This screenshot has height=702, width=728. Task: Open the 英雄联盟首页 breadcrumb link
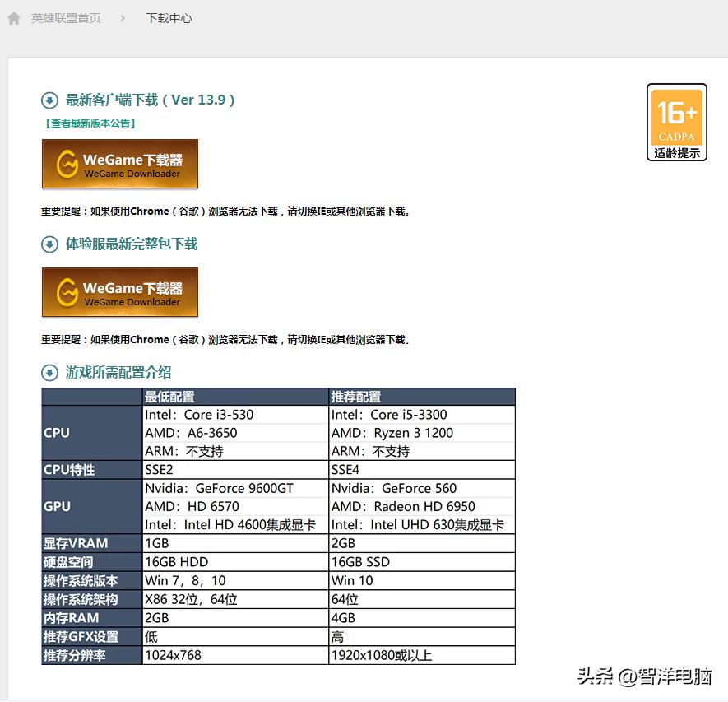pos(65,17)
